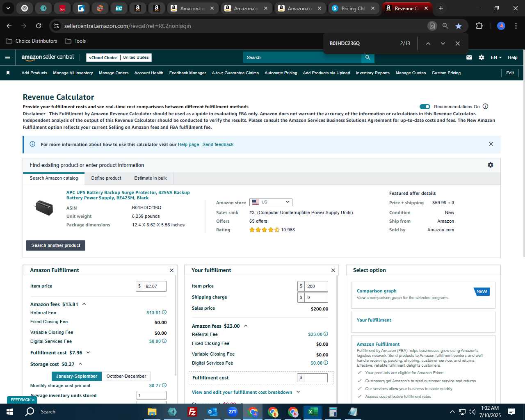This screenshot has height=420, width=525.
Task: Toggle Recommendations On switch
Action: (425, 107)
